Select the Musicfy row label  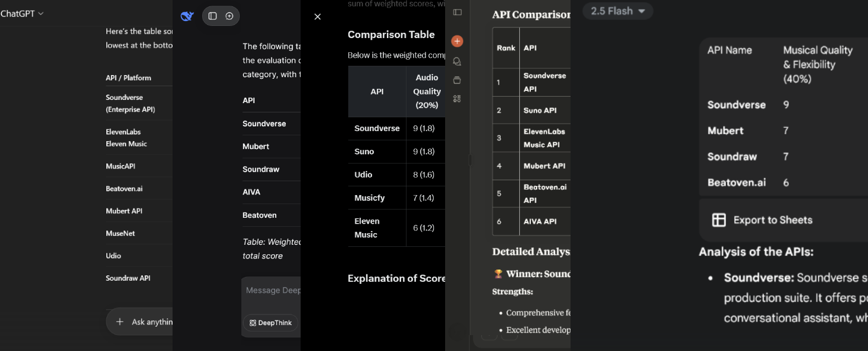tap(369, 198)
